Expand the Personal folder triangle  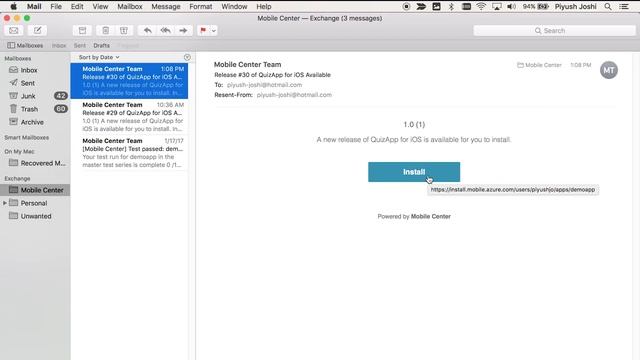tap(4, 203)
